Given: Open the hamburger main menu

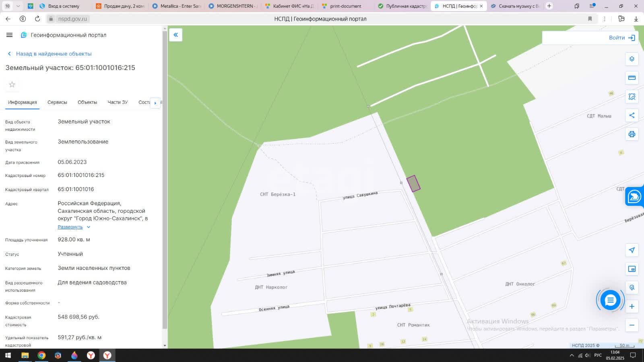Looking at the screenshot, I should click(10, 35).
